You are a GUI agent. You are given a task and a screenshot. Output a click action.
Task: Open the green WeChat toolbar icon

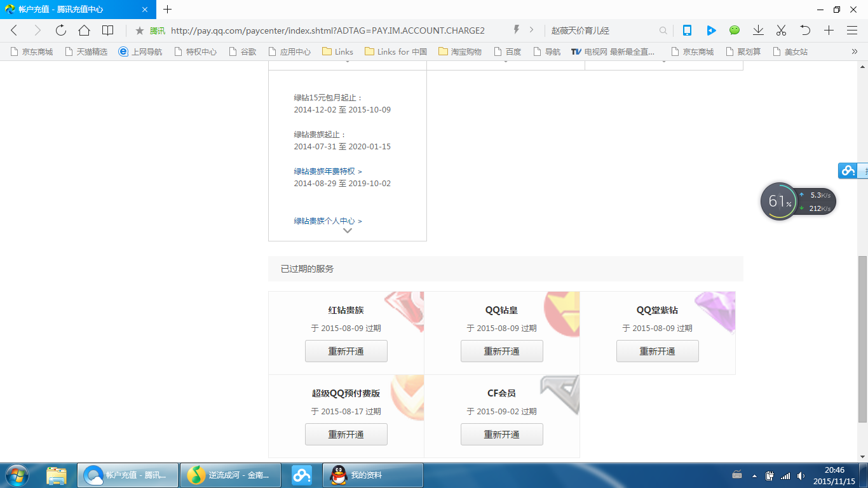coord(735,30)
